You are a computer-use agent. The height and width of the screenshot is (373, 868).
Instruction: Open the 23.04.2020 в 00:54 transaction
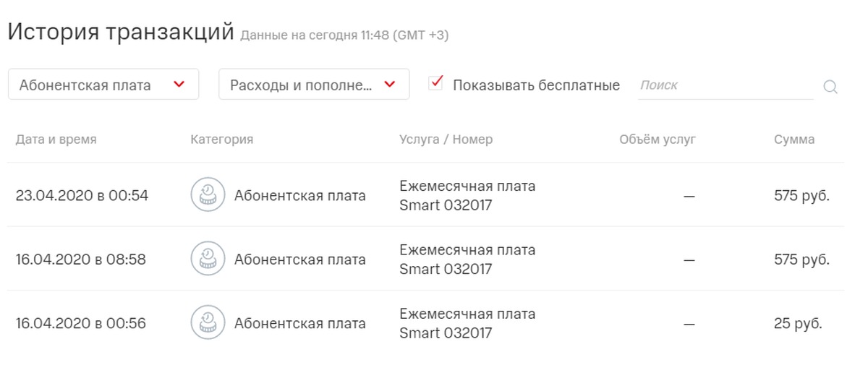[426, 195]
